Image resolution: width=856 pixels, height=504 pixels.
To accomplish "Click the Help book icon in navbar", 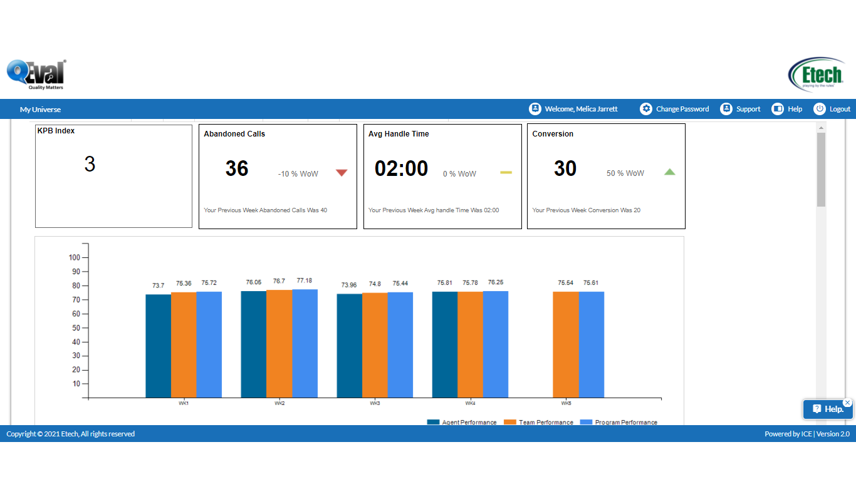I will [x=778, y=109].
